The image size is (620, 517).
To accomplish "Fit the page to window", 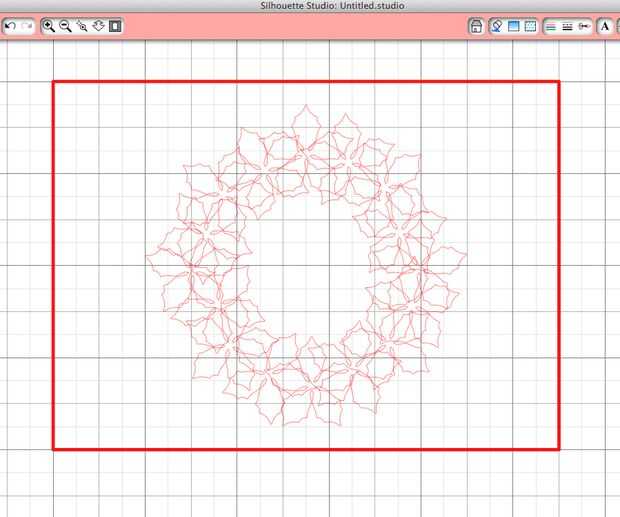I will click(x=115, y=26).
